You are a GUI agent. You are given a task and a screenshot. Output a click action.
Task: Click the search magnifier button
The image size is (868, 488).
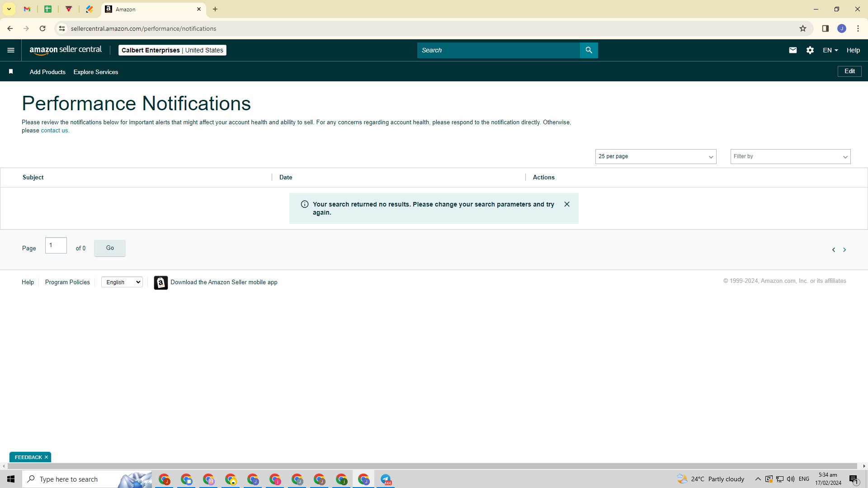[589, 50]
